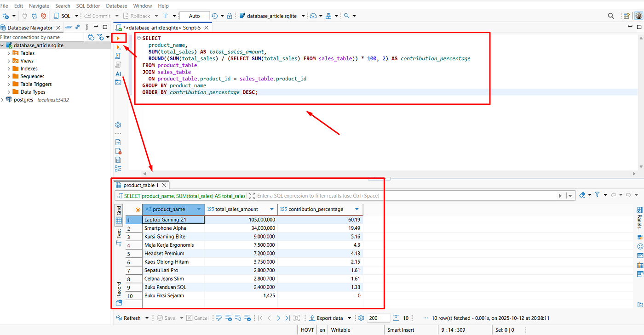Viewport: 644px width, 335px height.
Task: Maximize the Database Navigator panel
Action: coord(105,28)
